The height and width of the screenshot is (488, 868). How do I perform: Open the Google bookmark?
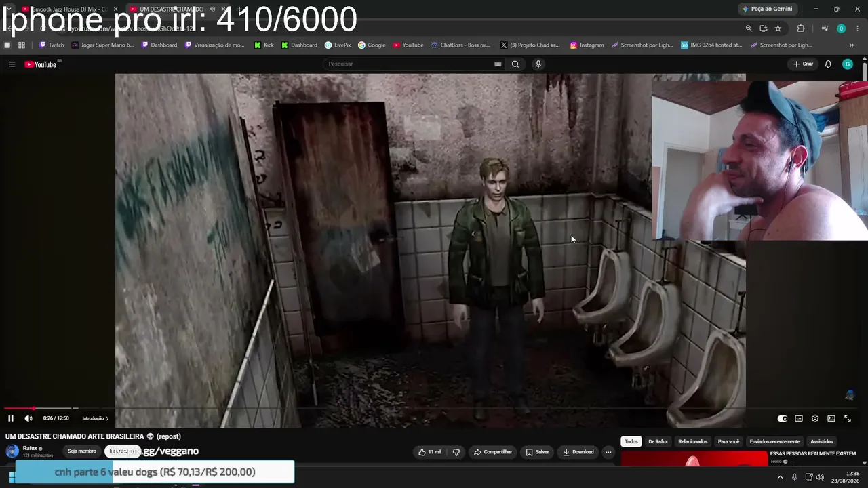pyautogui.click(x=372, y=45)
